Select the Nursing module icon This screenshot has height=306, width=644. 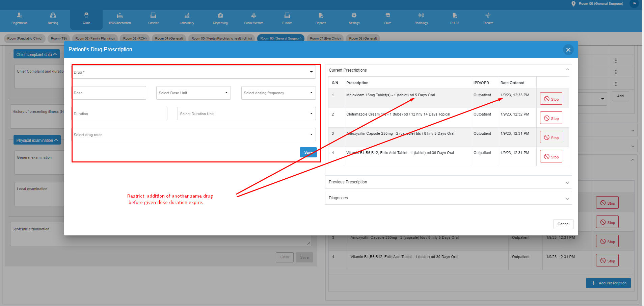(53, 19)
